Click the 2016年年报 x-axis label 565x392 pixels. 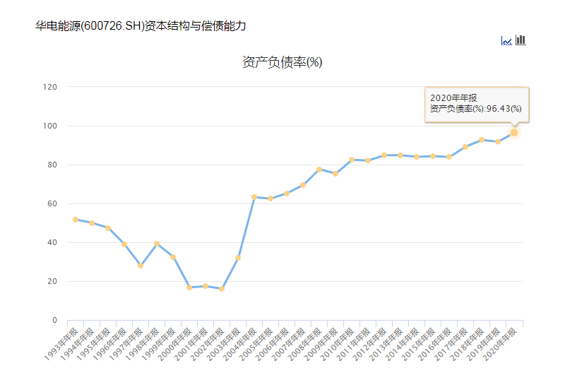click(436, 344)
